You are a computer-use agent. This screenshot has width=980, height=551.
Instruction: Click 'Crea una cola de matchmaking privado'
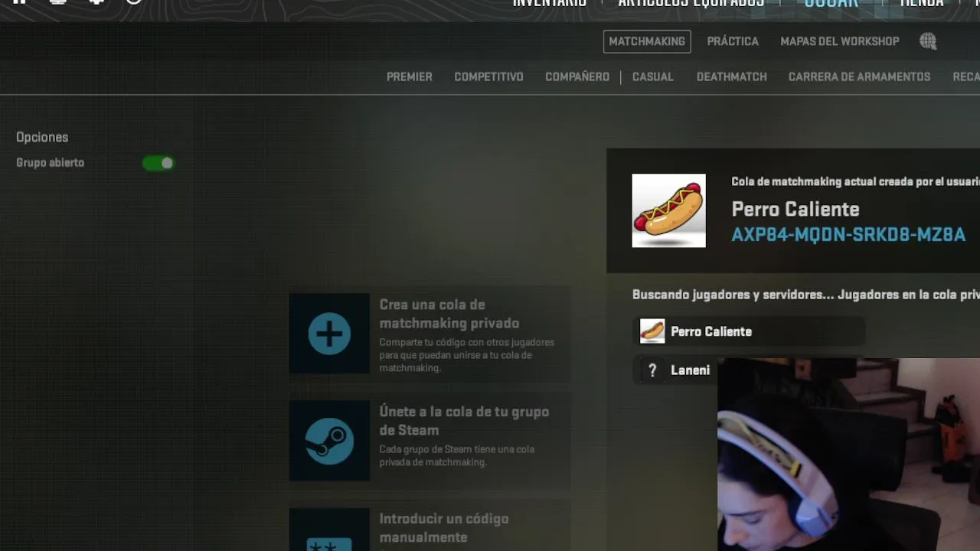click(449, 314)
